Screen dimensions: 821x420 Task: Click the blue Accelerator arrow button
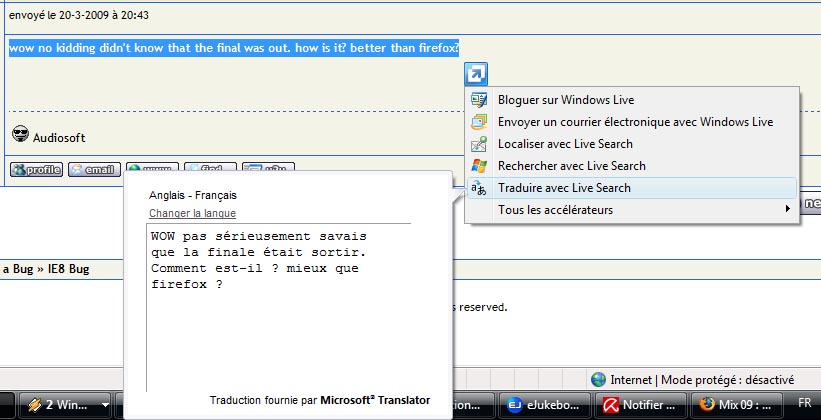pos(475,74)
